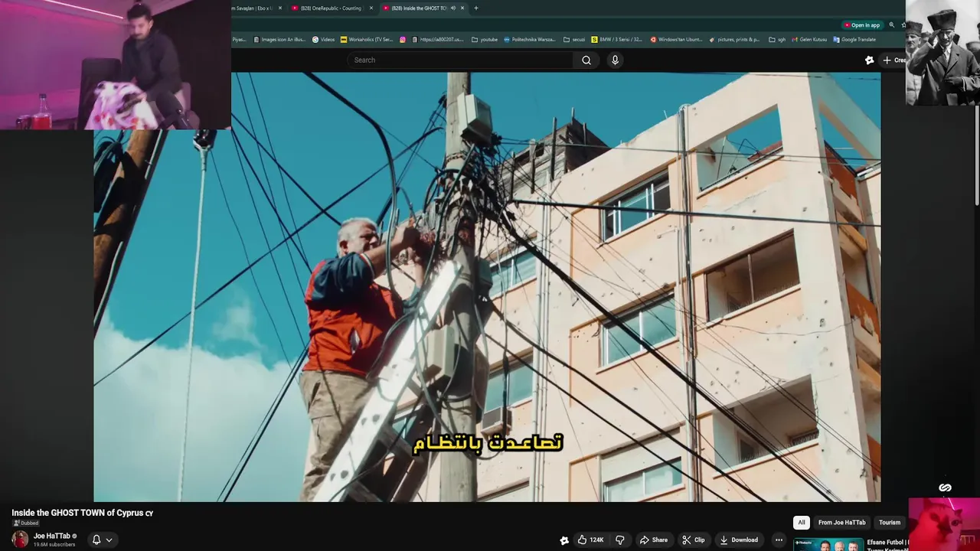Open the https://ia800207 bookmark
The height and width of the screenshot is (551, 980).
pos(438,40)
